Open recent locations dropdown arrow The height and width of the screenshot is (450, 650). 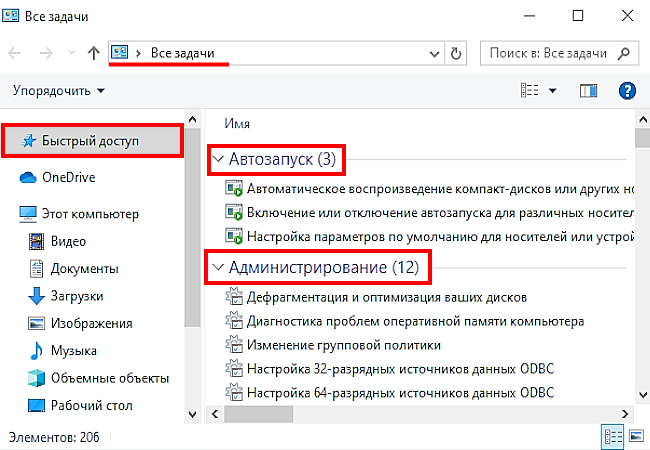(x=71, y=53)
